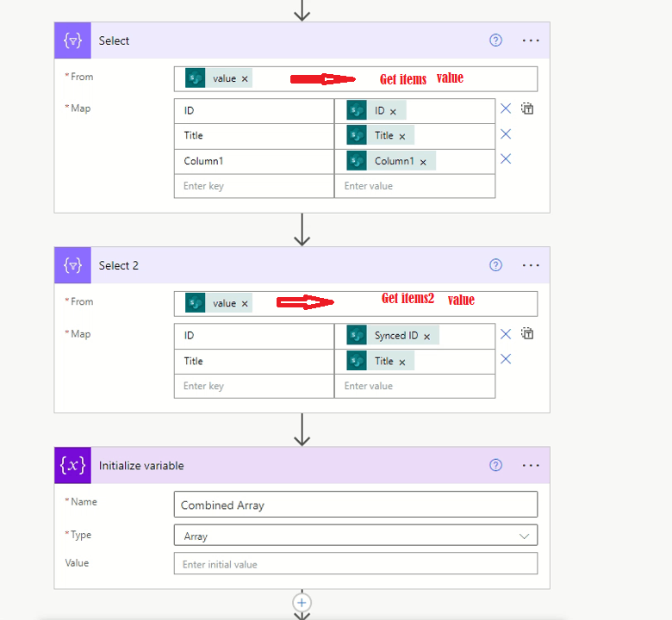
Task: Remove the Title token in Select 2 map
Action: click(x=402, y=363)
